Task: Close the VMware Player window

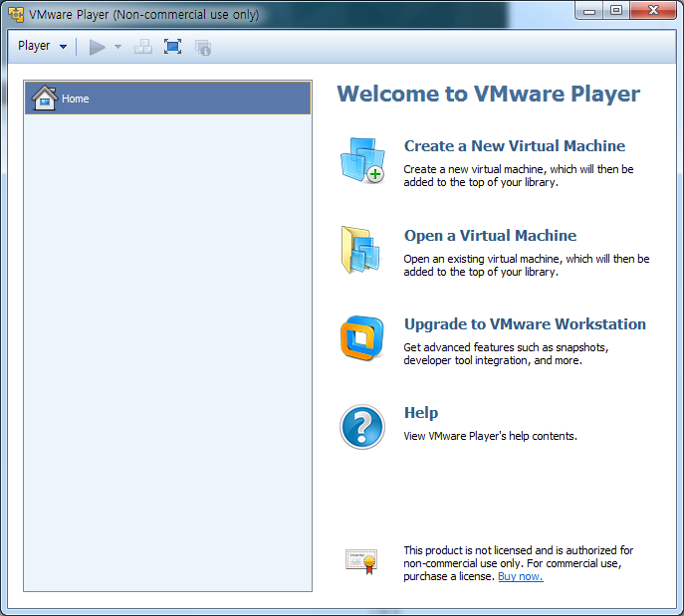Action: coord(653,11)
